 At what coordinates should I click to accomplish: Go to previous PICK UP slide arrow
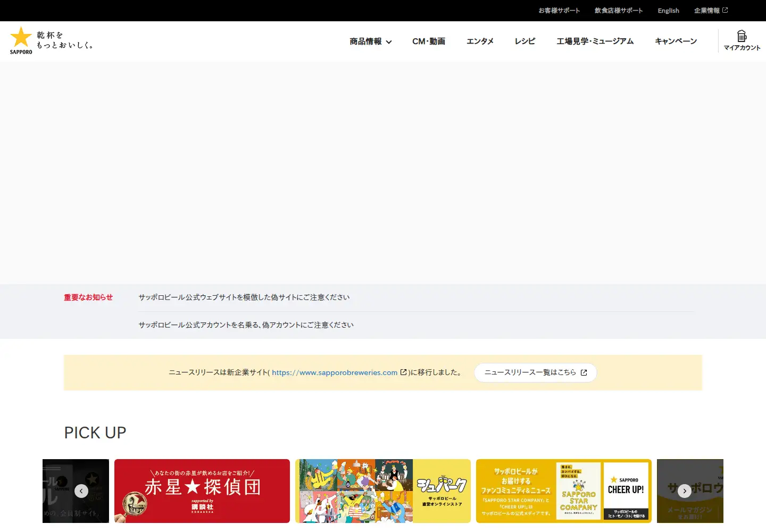coord(81,491)
